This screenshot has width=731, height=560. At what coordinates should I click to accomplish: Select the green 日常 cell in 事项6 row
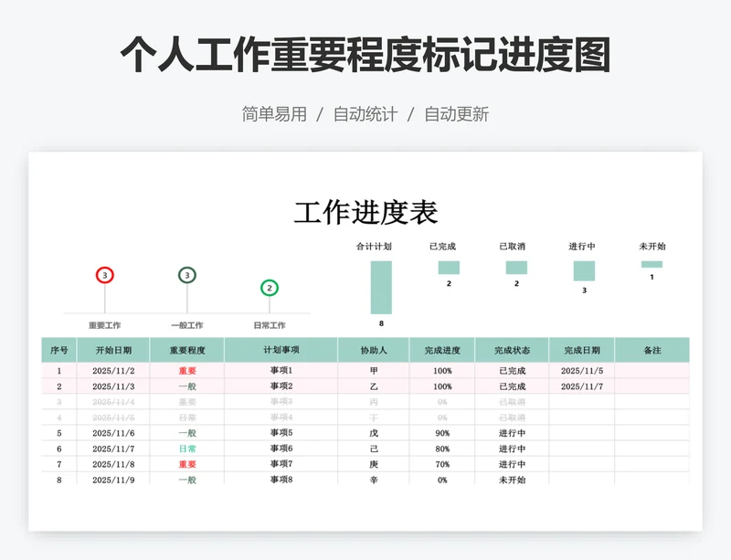point(187,449)
